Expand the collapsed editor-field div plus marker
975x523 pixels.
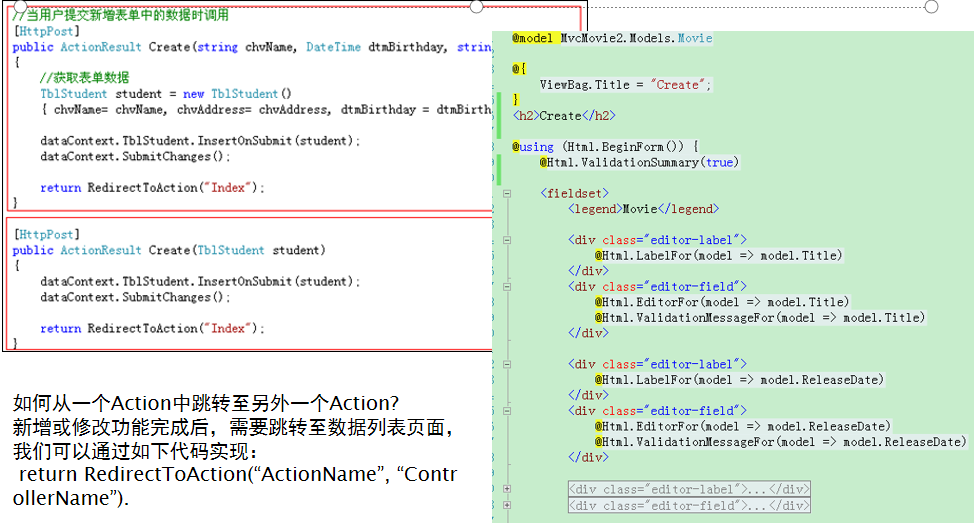point(507,505)
